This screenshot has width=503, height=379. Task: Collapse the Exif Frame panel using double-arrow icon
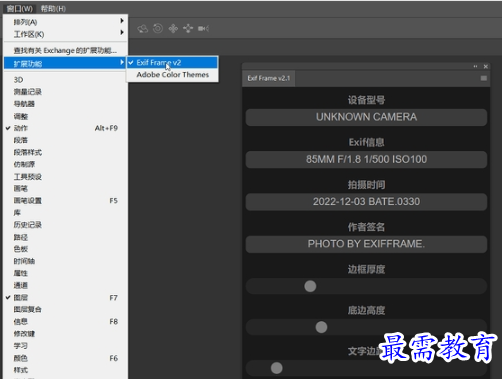coord(475,66)
